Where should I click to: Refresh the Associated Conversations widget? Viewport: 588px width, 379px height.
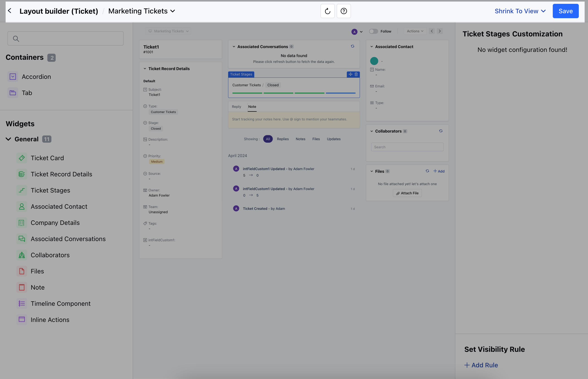tap(353, 46)
